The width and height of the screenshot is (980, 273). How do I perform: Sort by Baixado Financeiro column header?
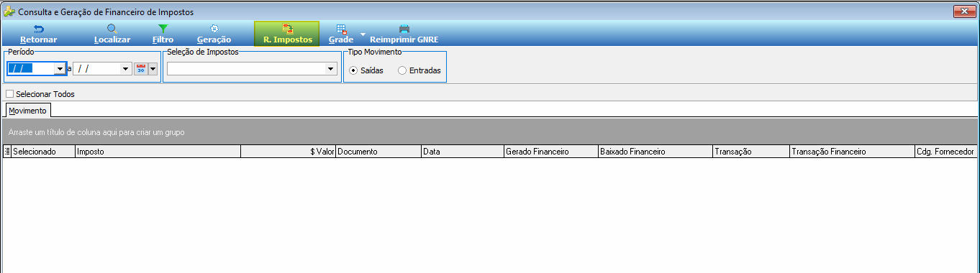[x=655, y=152]
